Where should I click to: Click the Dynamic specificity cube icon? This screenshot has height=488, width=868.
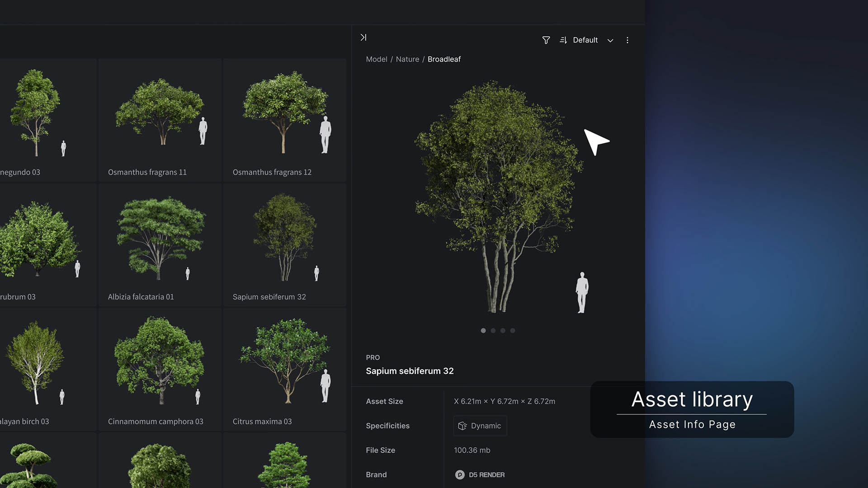(462, 426)
